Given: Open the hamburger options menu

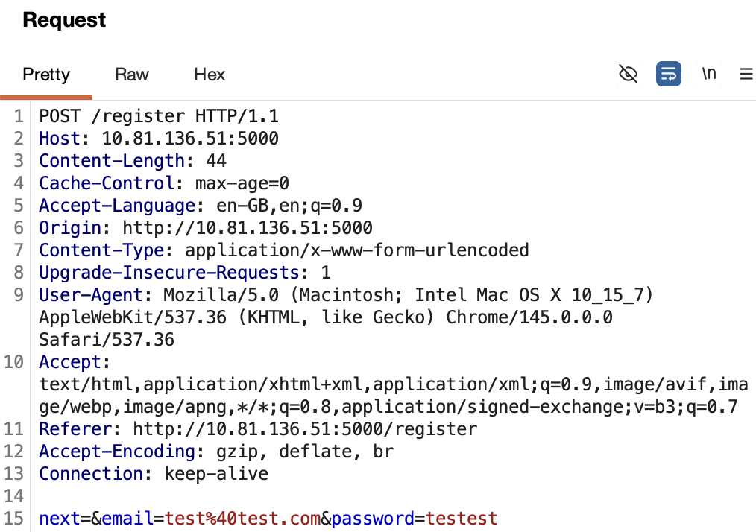Looking at the screenshot, I should [x=746, y=74].
